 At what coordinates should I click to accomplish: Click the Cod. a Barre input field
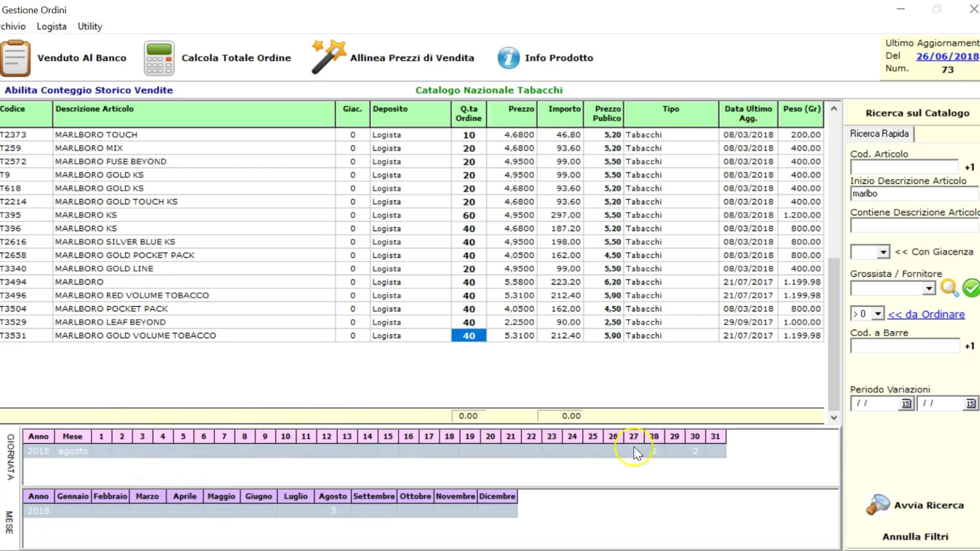(x=905, y=346)
